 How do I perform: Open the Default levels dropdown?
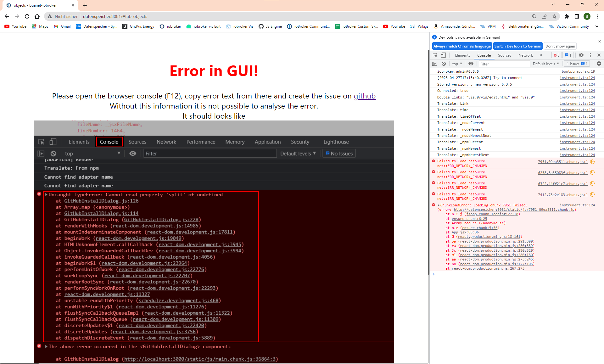(546, 64)
